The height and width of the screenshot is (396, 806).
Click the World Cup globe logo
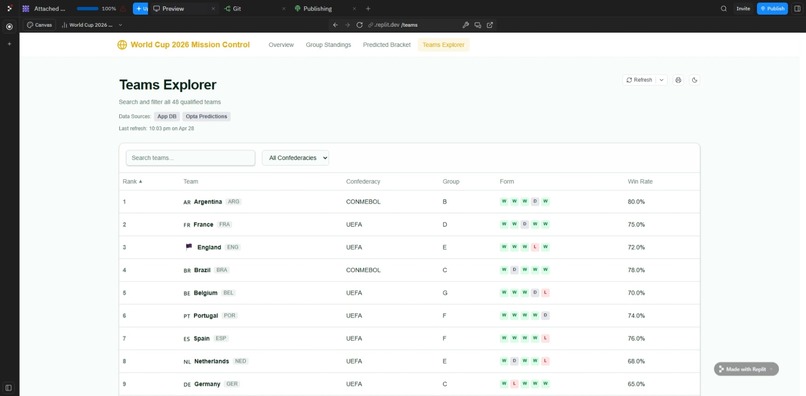(x=122, y=45)
